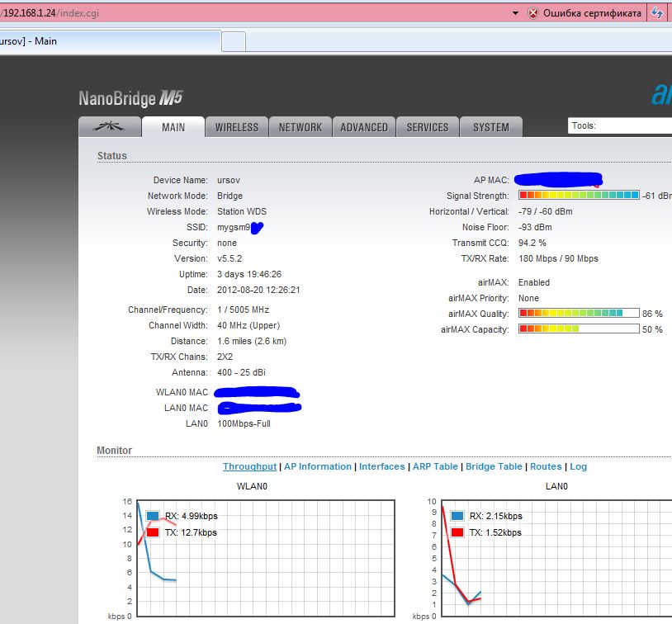This screenshot has width=672, height=624.
Task: Open the NETWORK tab
Action: coord(300,127)
